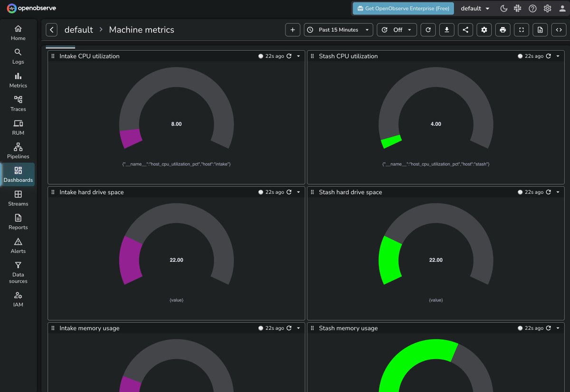Image resolution: width=570 pixels, height=392 pixels.
Task: Open Intake CPU utilization panel menu arrow
Action: click(x=298, y=56)
